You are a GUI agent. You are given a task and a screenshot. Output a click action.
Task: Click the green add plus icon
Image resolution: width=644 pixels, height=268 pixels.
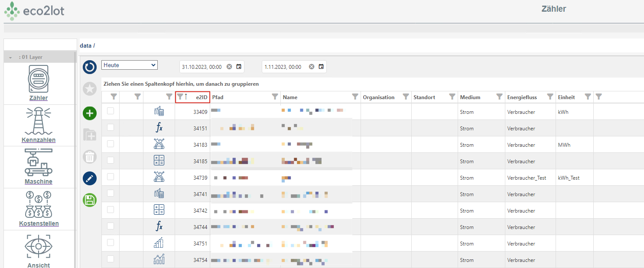point(90,113)
